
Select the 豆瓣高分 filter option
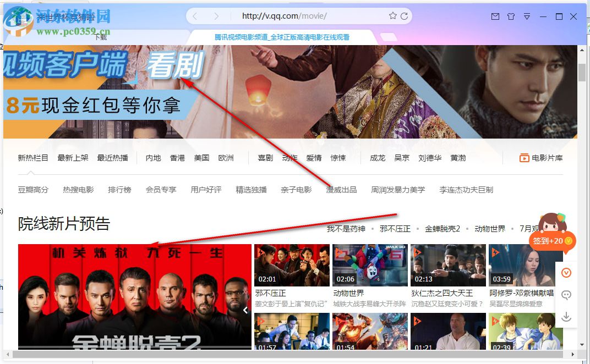pos(33,189)
